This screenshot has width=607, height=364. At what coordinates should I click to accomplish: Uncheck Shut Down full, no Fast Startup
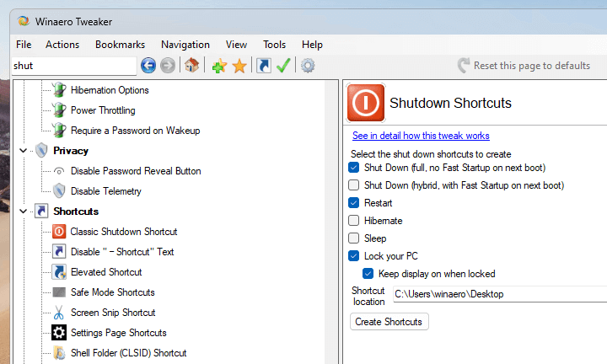354,168
